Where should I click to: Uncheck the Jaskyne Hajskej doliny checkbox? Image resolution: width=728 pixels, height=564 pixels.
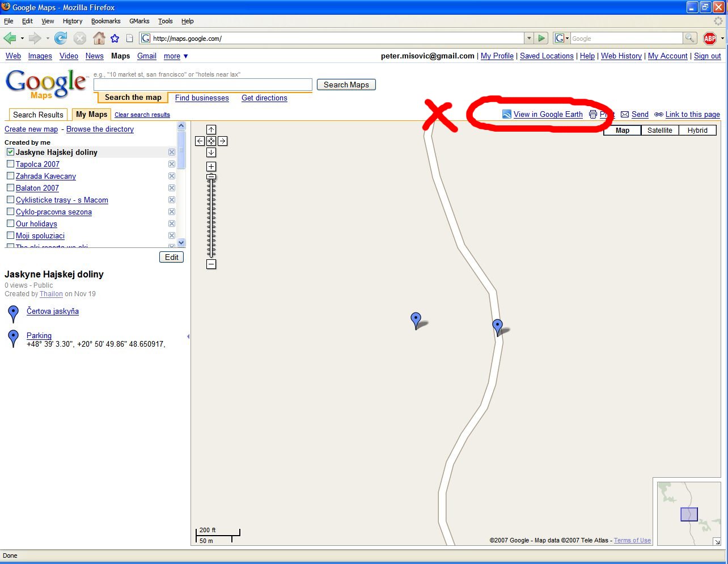(x=10, y=152)
